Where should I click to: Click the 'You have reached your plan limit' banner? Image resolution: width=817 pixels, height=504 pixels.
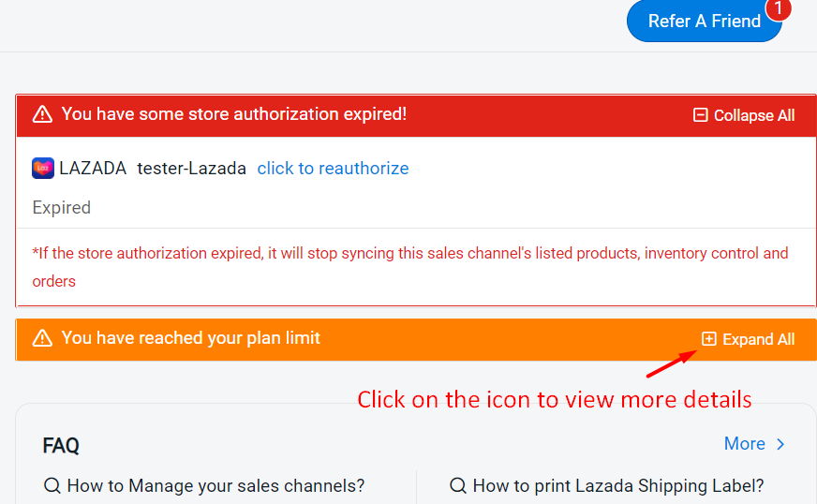191,338
